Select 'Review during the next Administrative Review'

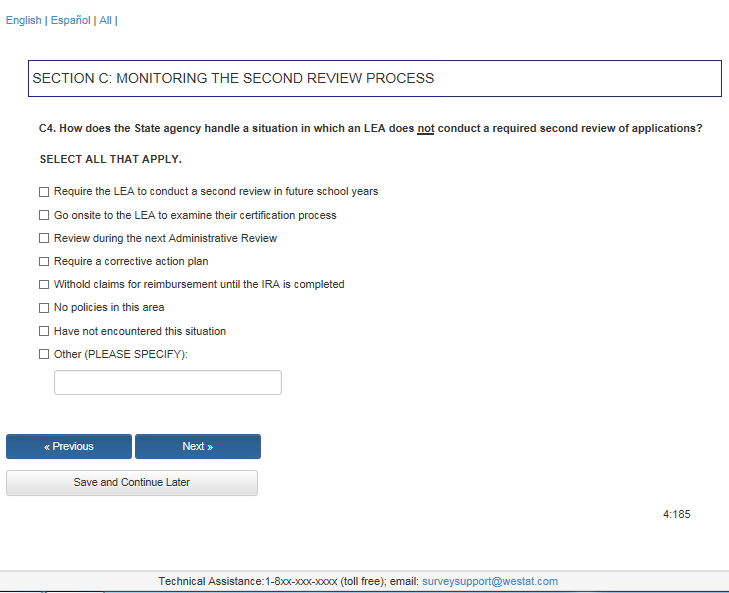click(44, 238)
